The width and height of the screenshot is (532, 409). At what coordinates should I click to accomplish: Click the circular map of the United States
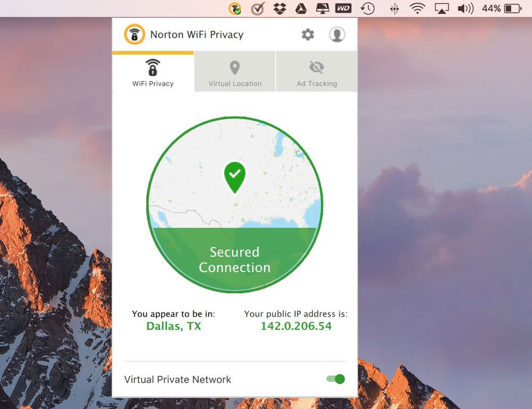click(x=235, y=204)
